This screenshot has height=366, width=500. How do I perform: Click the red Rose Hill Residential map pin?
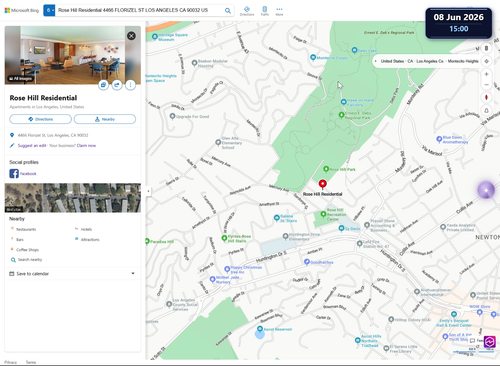[x=323, y=184]
